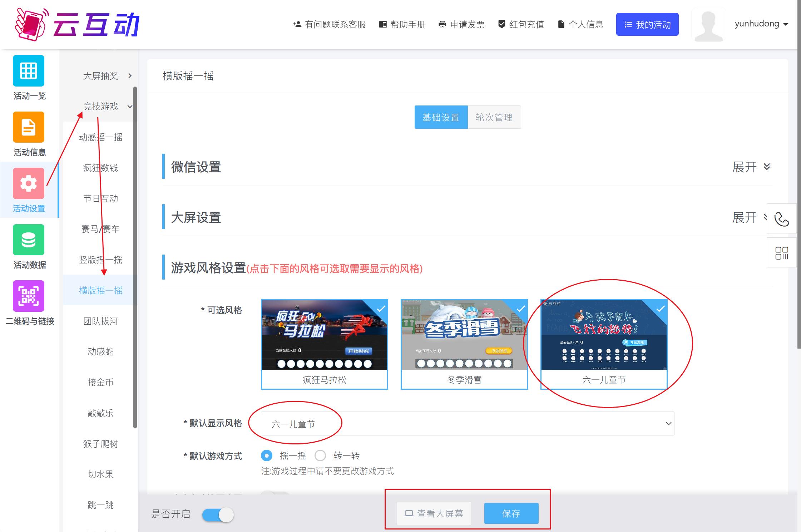Click the 我的活动 button
Screen dimensions: 801x532
pyautogui.click(x=647, y=24)
